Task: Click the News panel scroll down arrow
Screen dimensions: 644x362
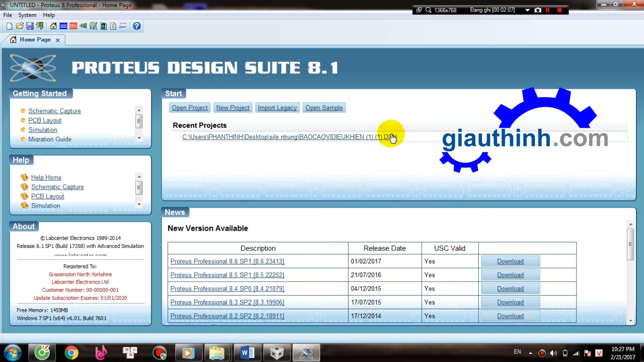Action: click(630, 320)
